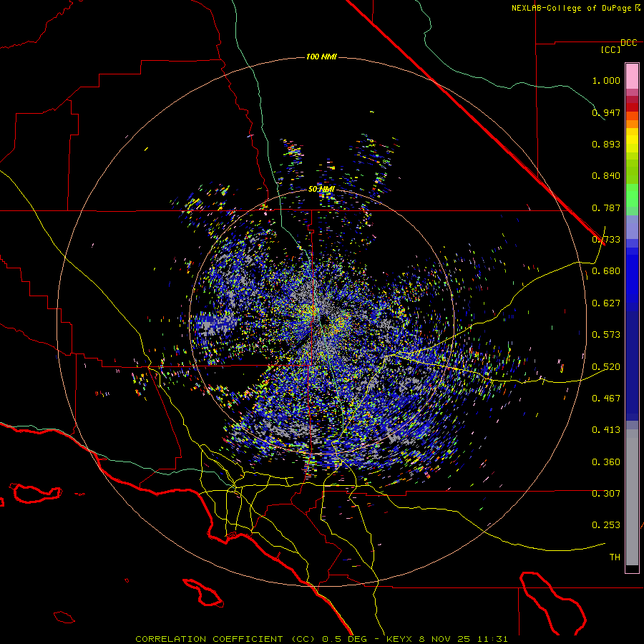Click the 0.893 scale value
644x644 pixels.
point(606,144)
